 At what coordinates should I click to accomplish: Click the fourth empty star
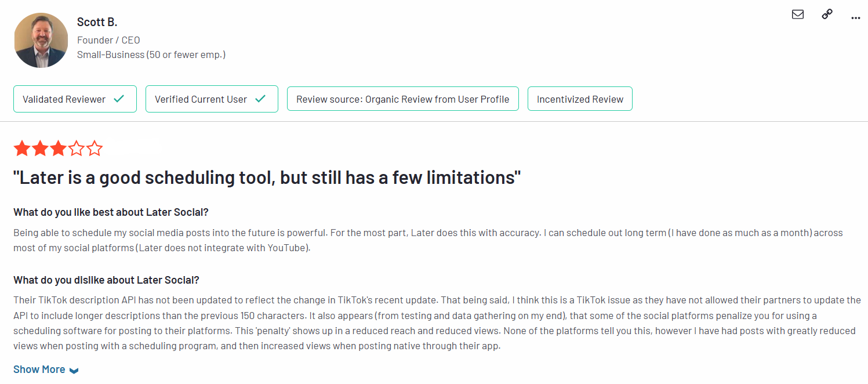pos(76,148)
